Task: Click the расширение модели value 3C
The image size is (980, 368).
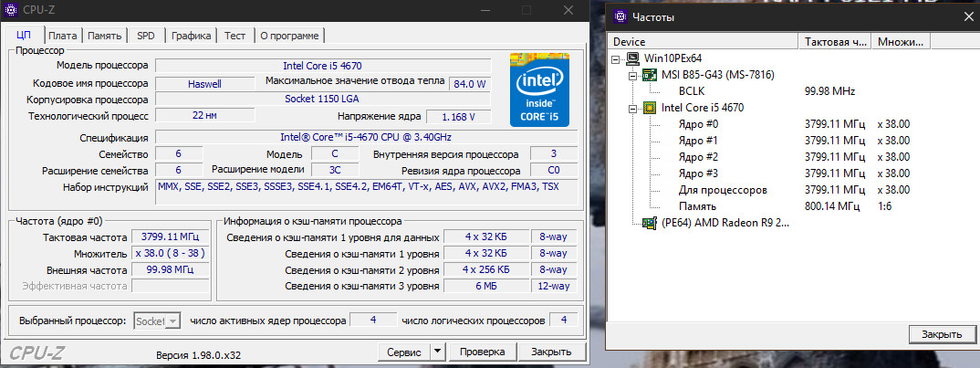Action: (x=334, y=170)
